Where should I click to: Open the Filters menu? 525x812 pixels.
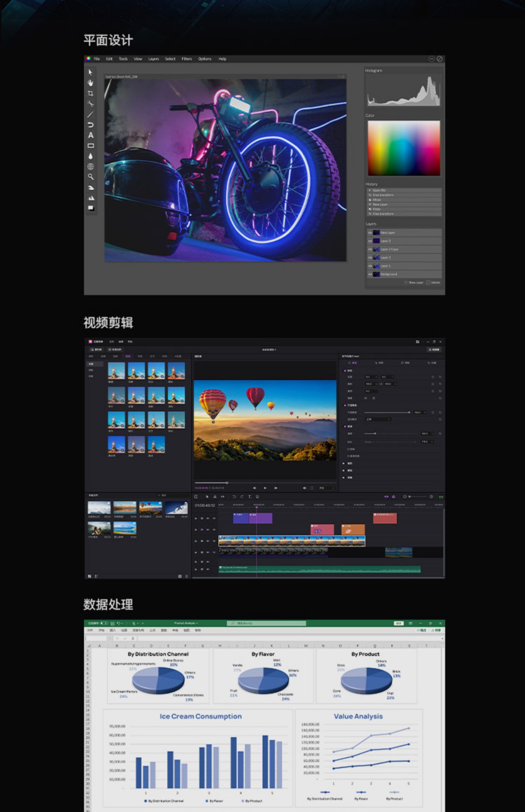click(187, 59)
